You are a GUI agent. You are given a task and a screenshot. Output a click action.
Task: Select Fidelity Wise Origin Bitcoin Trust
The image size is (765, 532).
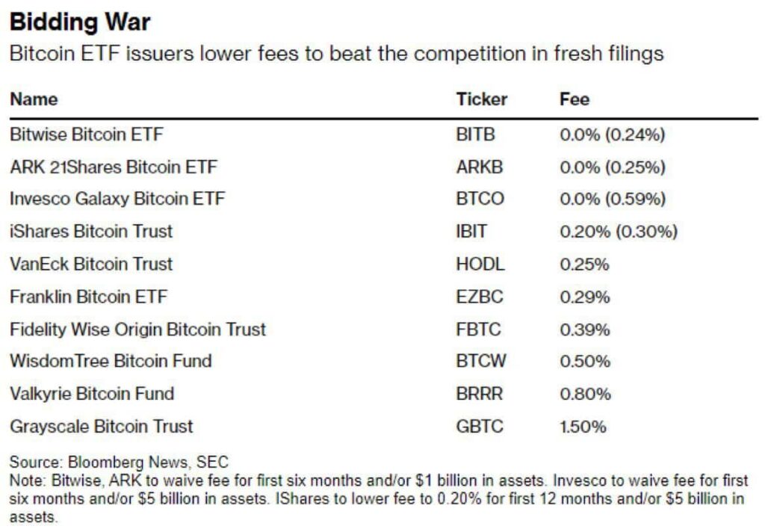pyautogui.click(x=137, y=330)
